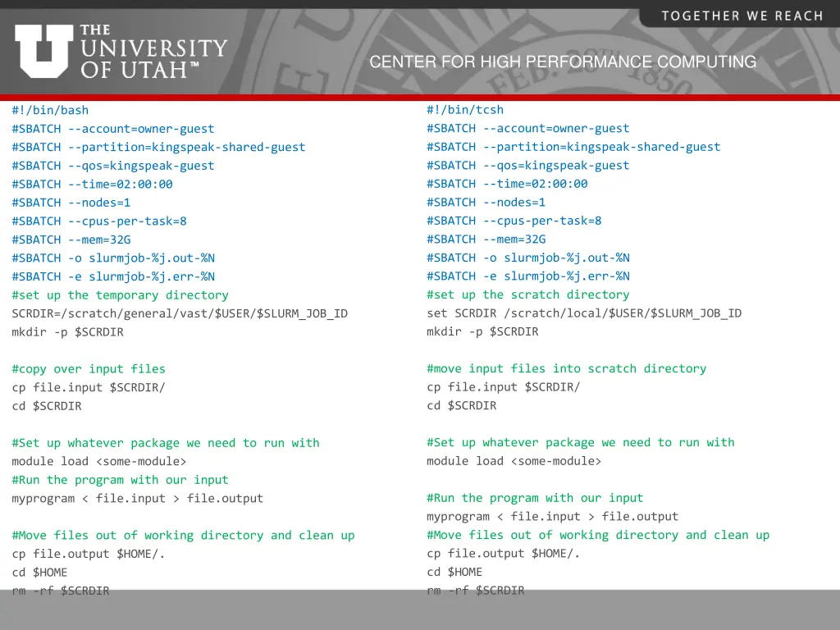840x630 pixels.
Task: Click 'cd $HOME' line in bash script
Action: (x=39, y=573)
